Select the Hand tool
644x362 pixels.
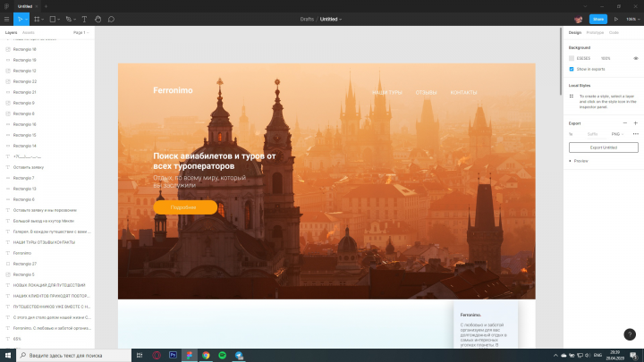pyautogui.click(x=97, y=20)
